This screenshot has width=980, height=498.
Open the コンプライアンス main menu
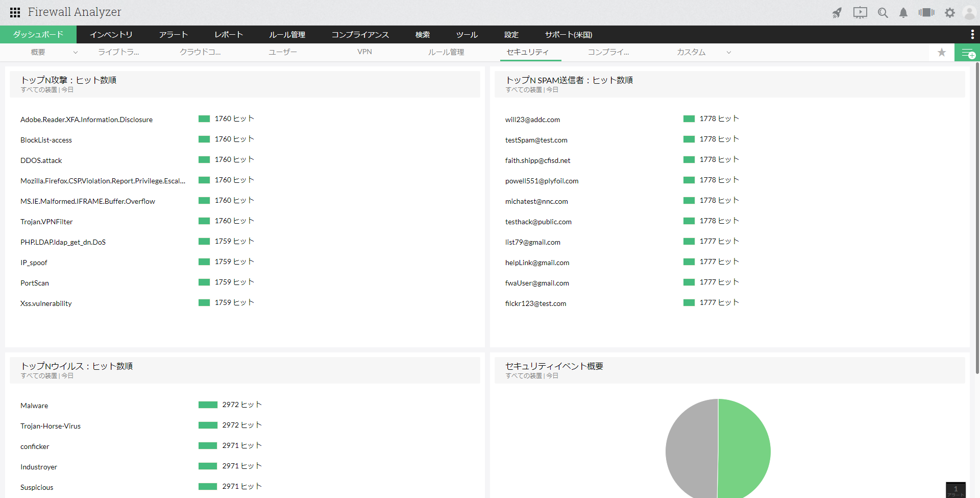click(x=360, y=34)
